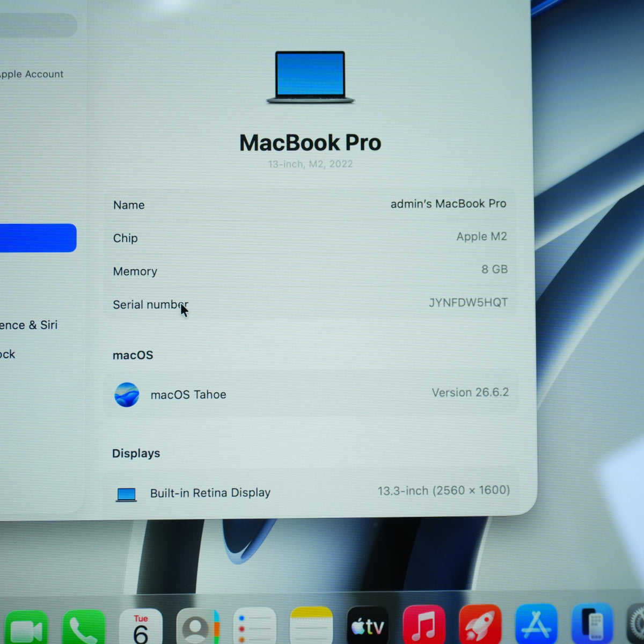The image size is (644, 644).
Task: Launch the Music app
Action: [424, 625]
